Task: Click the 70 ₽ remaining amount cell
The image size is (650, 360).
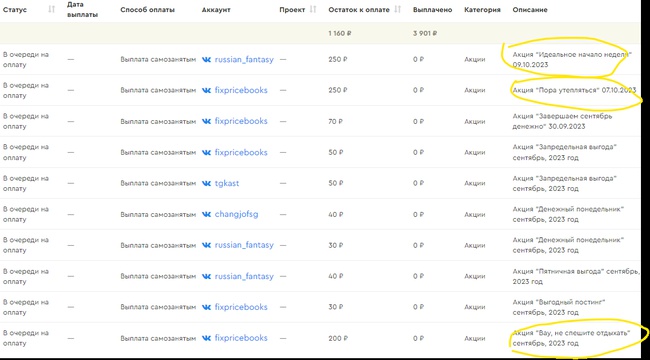Action: point(335,122)
